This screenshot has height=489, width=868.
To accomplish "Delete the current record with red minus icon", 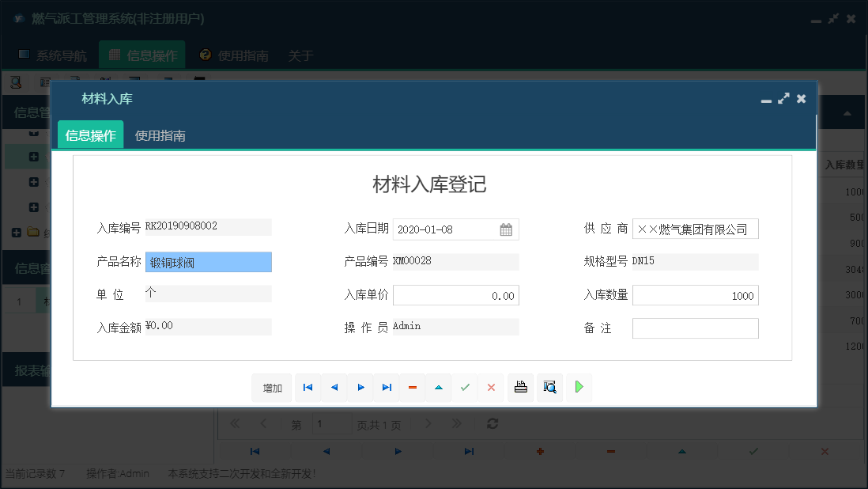I will coord(412,388).
